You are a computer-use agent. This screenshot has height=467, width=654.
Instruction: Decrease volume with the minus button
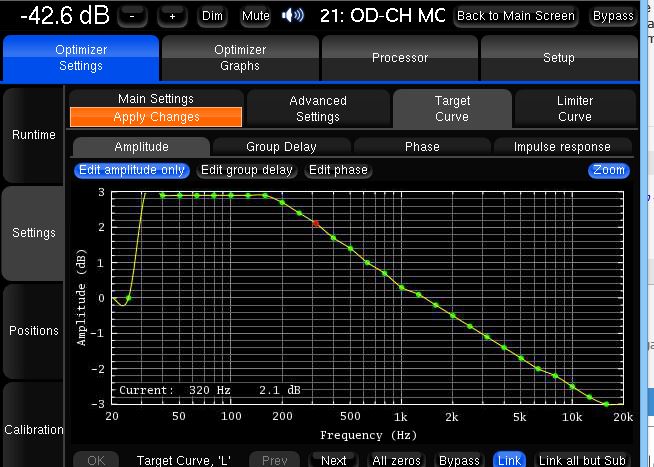pos(132,16)
